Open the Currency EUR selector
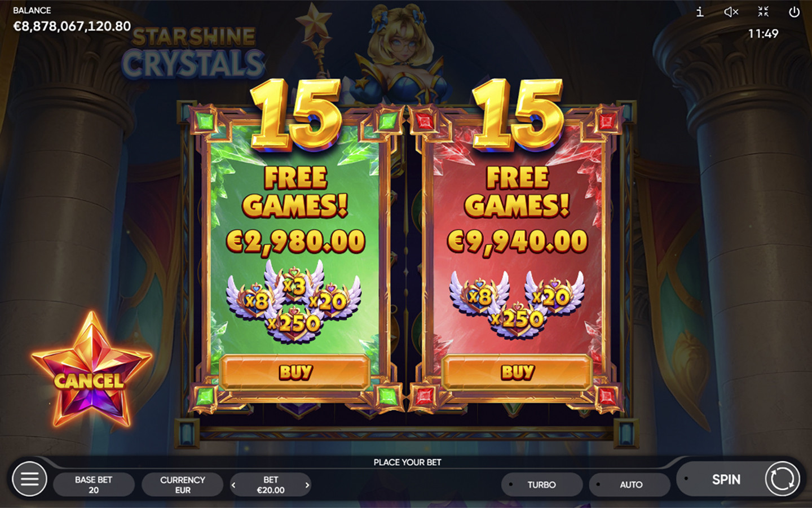This screenshot has width=812, height=508. tap(182, 485)
